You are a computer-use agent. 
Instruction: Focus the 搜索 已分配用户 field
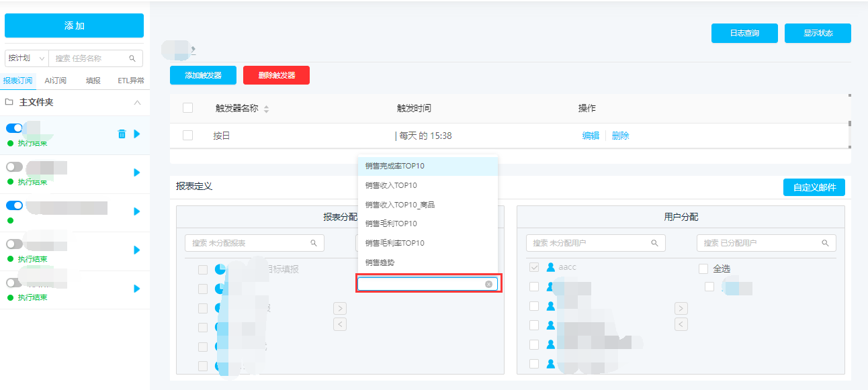767,243
